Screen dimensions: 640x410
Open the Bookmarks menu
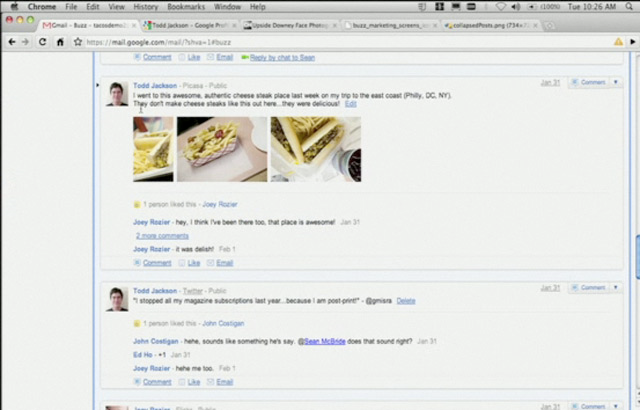click(x=186, y=7)
